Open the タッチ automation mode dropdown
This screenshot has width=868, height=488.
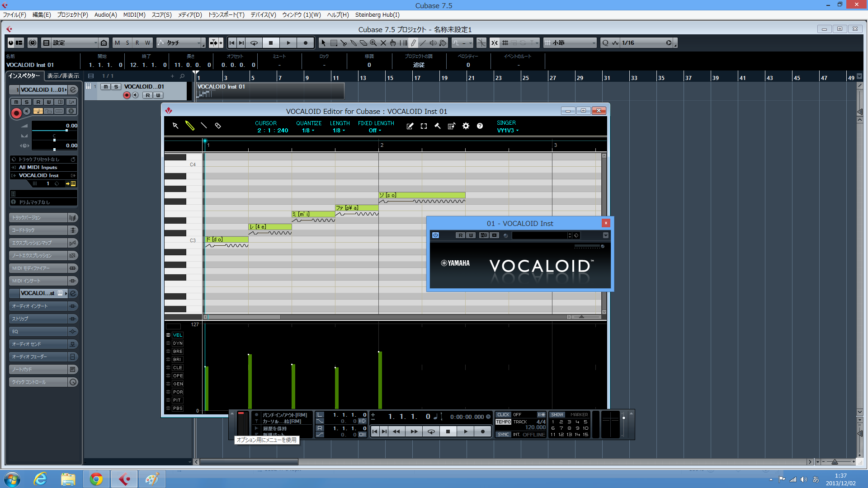click(181, 43)
